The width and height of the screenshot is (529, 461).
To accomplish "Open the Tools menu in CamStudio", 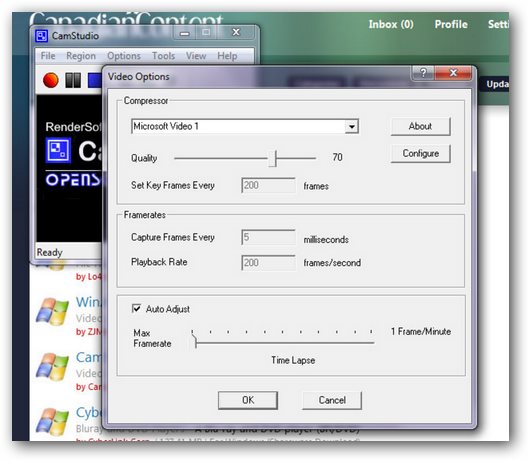I will tap(163, 56).
